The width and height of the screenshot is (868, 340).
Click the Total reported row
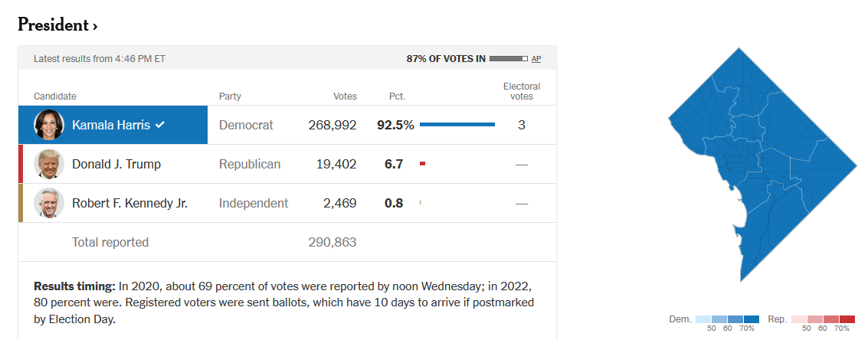(x=287, y=242)
